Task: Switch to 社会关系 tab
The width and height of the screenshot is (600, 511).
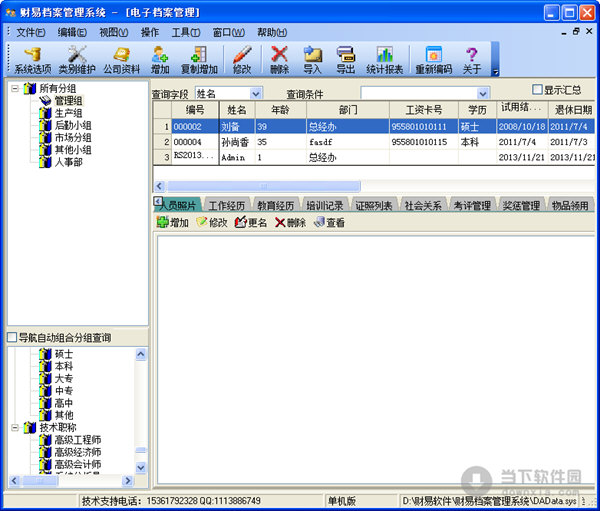Action: 423,206
